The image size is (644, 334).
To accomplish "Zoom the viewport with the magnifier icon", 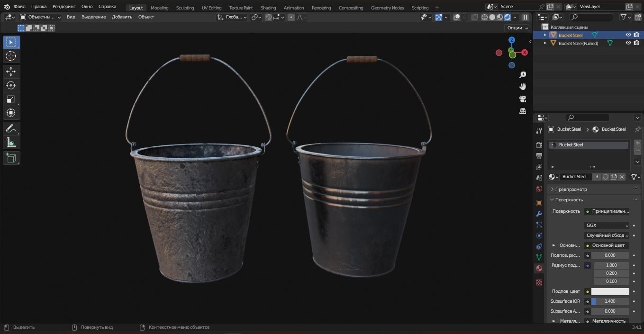I will click(x=523, y=75).
